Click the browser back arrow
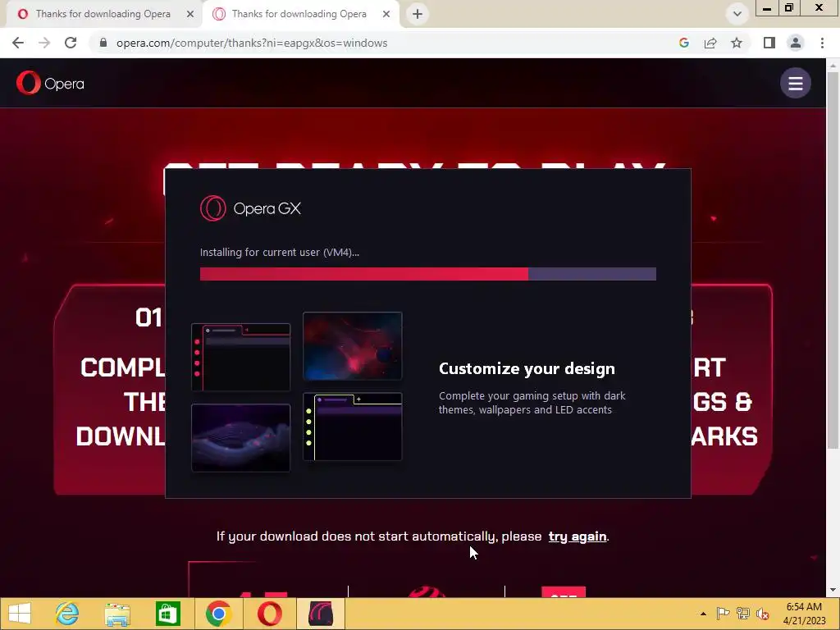This screenshot has width=840, height=630. [x=18, y=43]
